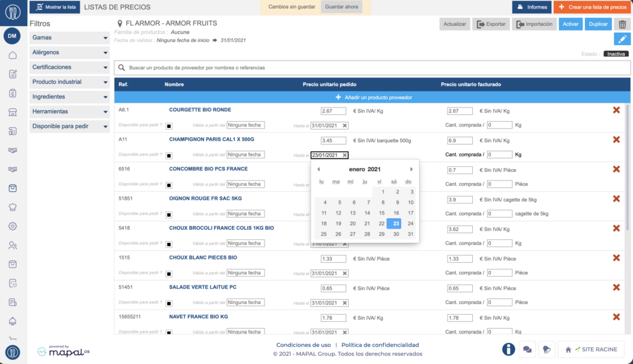Screen dimensions: 633x364
Task: Click Crear una lista de precios
Action: pos(593,7)
